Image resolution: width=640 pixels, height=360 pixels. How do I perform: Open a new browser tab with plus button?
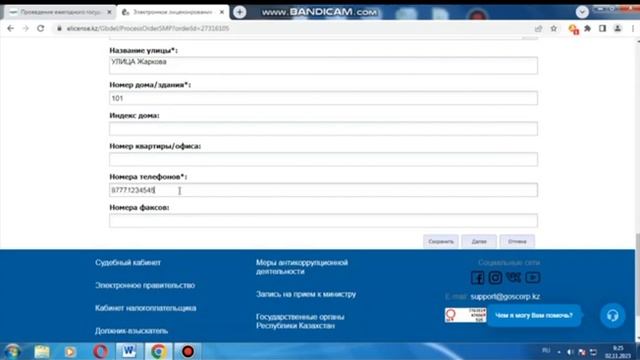tap(240, 12)
